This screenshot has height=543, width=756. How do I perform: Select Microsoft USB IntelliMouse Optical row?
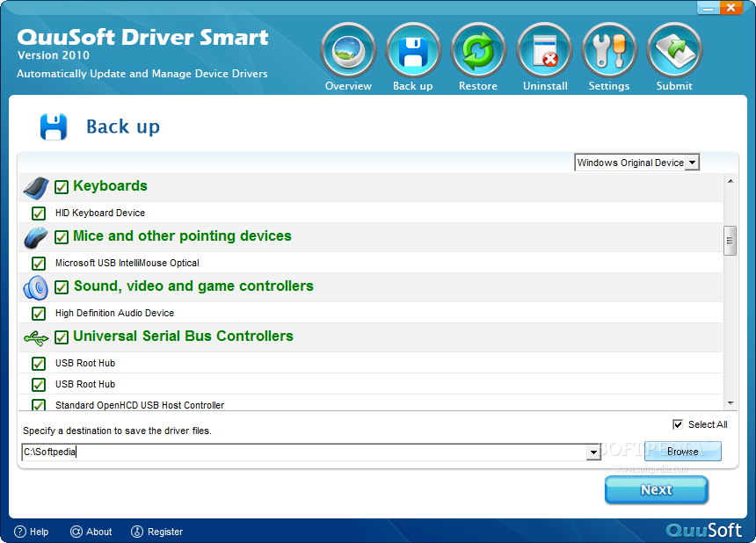point(370,263)
